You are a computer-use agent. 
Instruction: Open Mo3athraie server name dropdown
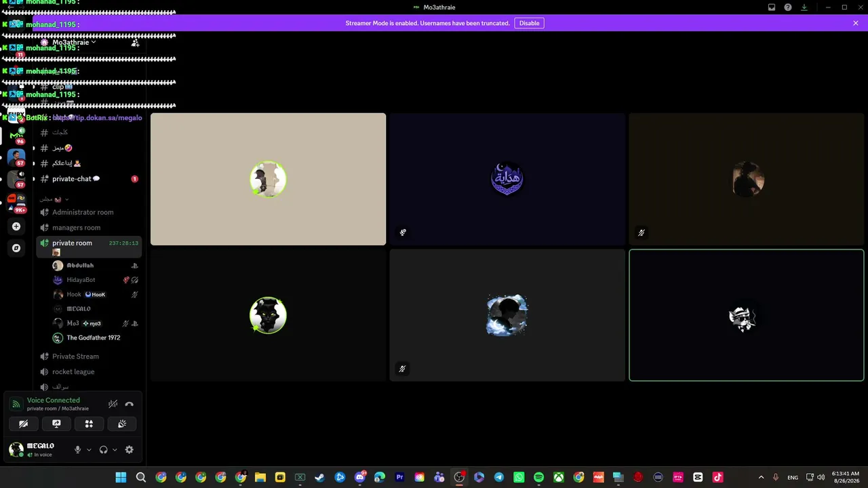(73, 42)
